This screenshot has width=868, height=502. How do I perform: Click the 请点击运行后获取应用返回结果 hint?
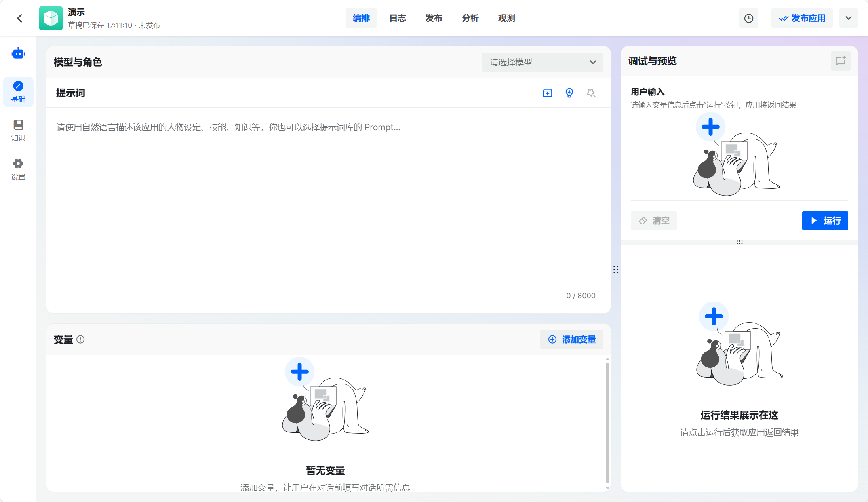(739, 432)
